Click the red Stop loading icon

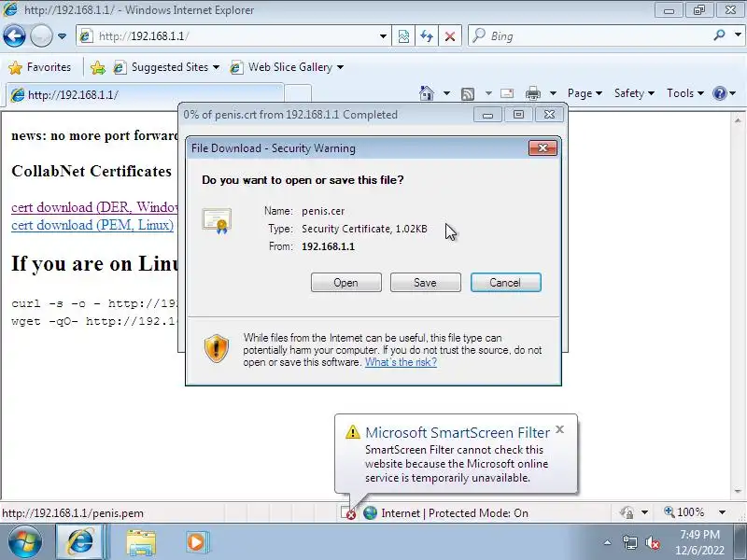pyautogui.click(x=450, y=36)
